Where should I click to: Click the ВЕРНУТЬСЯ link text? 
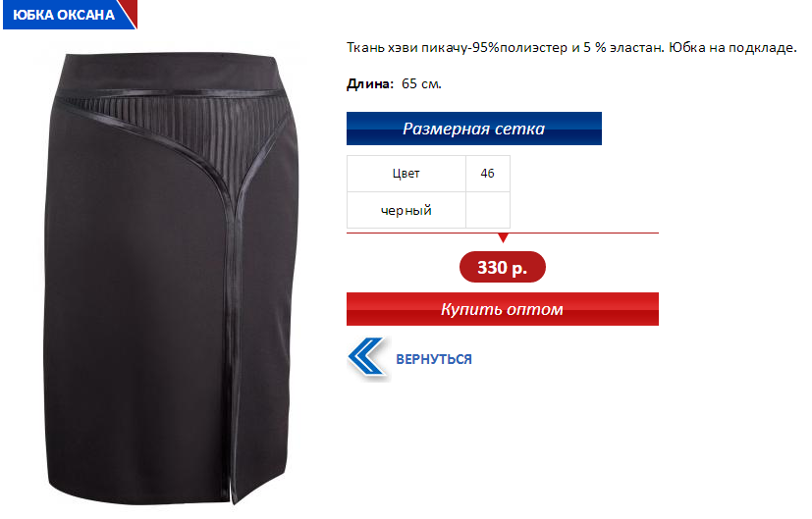click(x=434, y=359)
